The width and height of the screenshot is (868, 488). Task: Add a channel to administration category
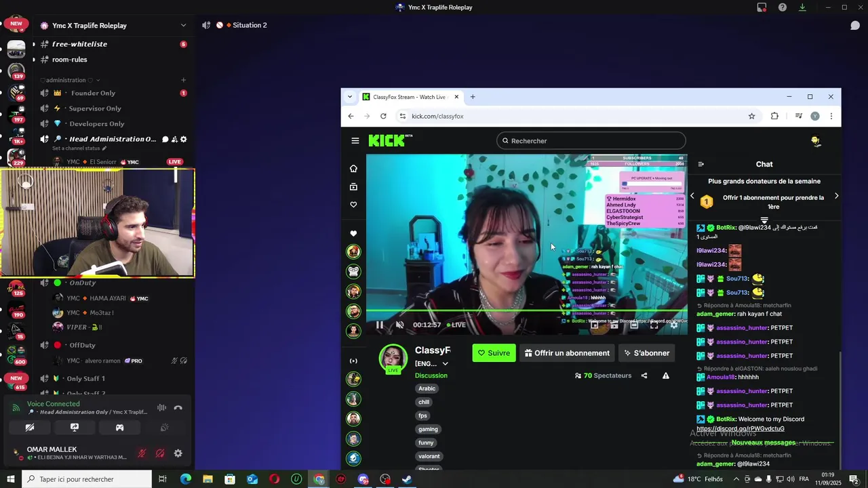pyautogui.click(x=183, y=80)
